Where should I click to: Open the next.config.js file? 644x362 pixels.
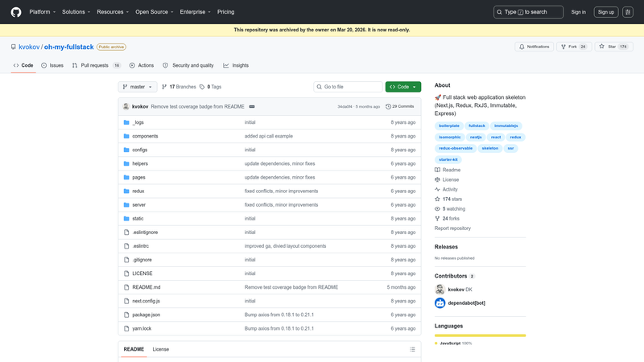coord(146,301)
